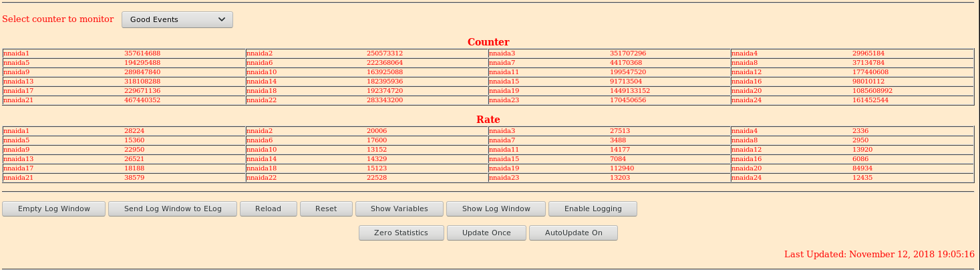
Task: Select rate value 14329
Action: pyautogui.click(x=377, y=159)
